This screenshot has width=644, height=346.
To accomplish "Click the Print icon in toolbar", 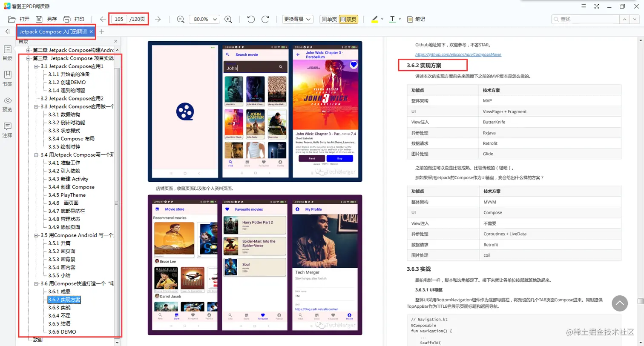I will [67, 19].
